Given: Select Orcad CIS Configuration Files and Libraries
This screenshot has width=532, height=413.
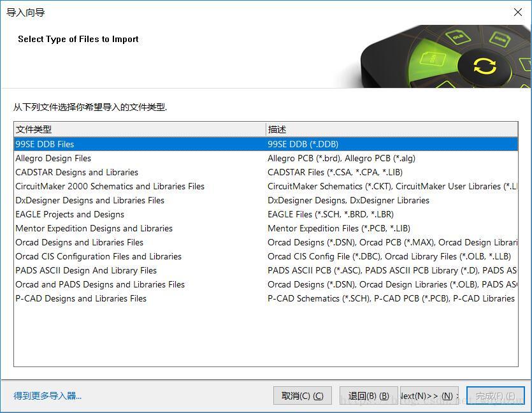Looking at the screenshot, I should tap(98, 256).
